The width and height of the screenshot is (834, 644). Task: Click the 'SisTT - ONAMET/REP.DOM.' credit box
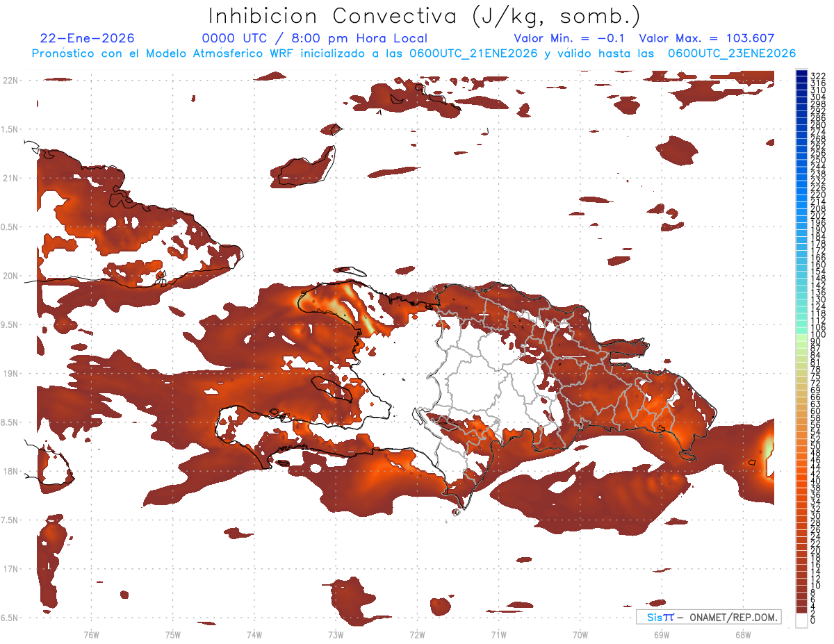click(709, 617)
